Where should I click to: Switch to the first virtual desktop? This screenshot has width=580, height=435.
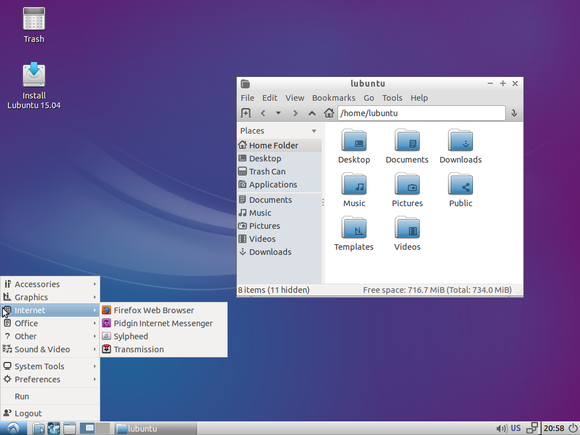point(88,428)
